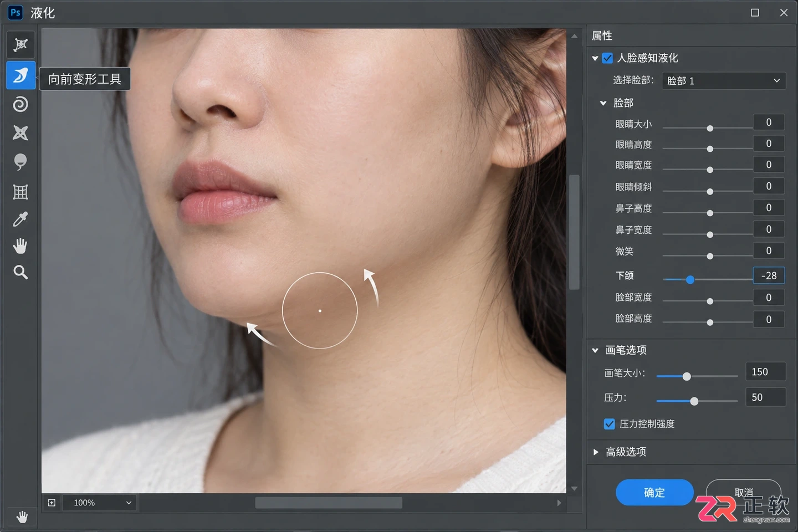The height and width of the screenshot is (532, 798).
Task: Click the preview scroll-down arrow
Action: pyautogui.click(x=574, y=489)
